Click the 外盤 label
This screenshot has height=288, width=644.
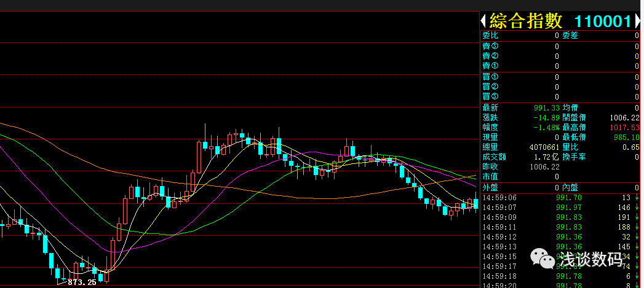click(x=490, y=188)
